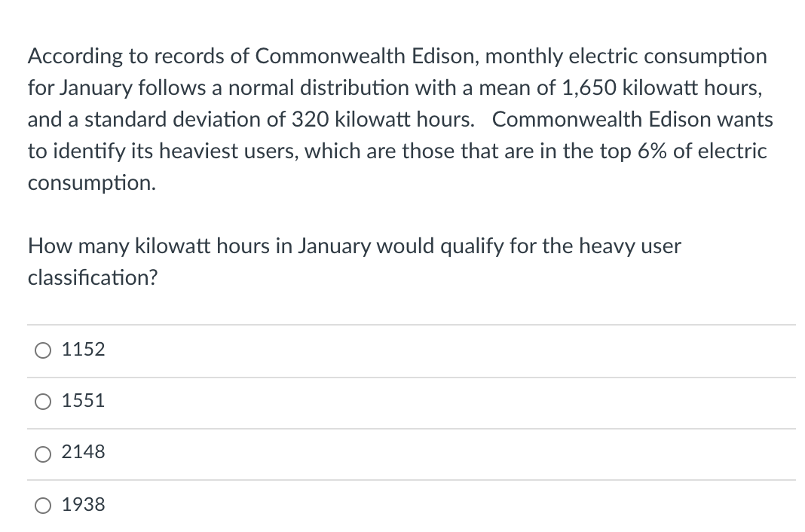Select the radio button for 2148

pyautogui.click(x=43, y=453)
